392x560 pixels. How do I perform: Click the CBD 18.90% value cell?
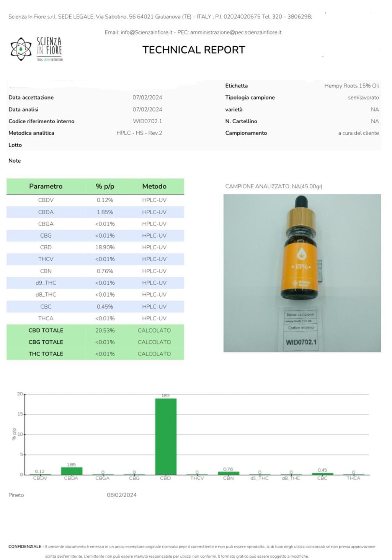tap(105, 248)
